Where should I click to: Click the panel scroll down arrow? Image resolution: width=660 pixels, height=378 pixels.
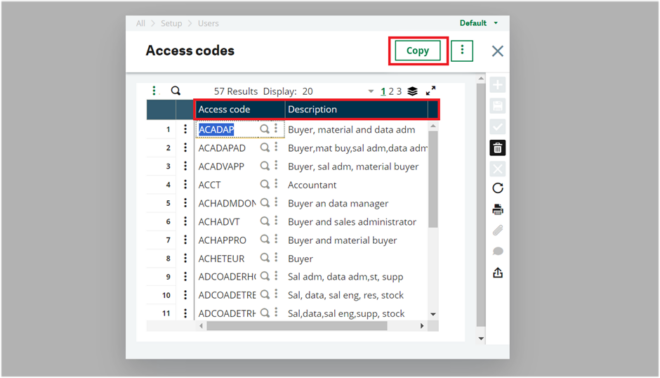481,338
